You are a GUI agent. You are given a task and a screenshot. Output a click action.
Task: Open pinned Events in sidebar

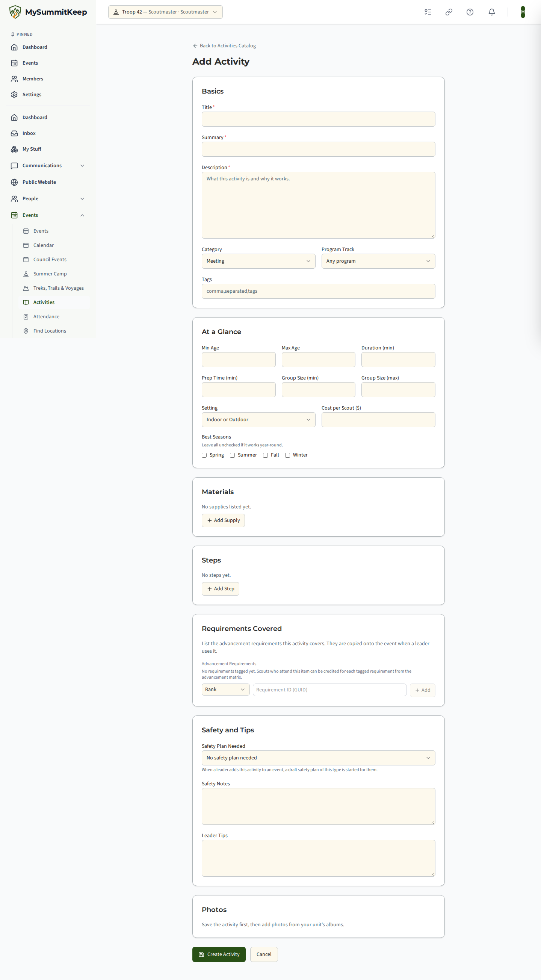[48, 63]
